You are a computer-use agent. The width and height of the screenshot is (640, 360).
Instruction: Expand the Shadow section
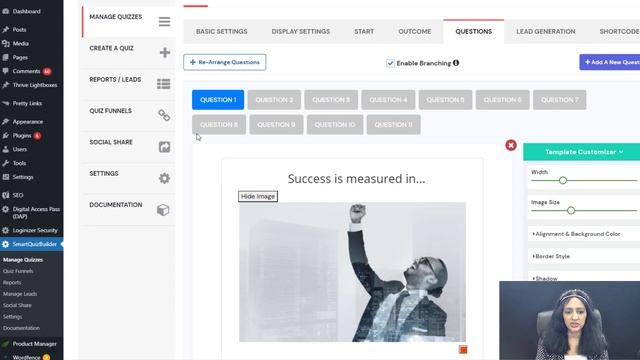(545, 278)
